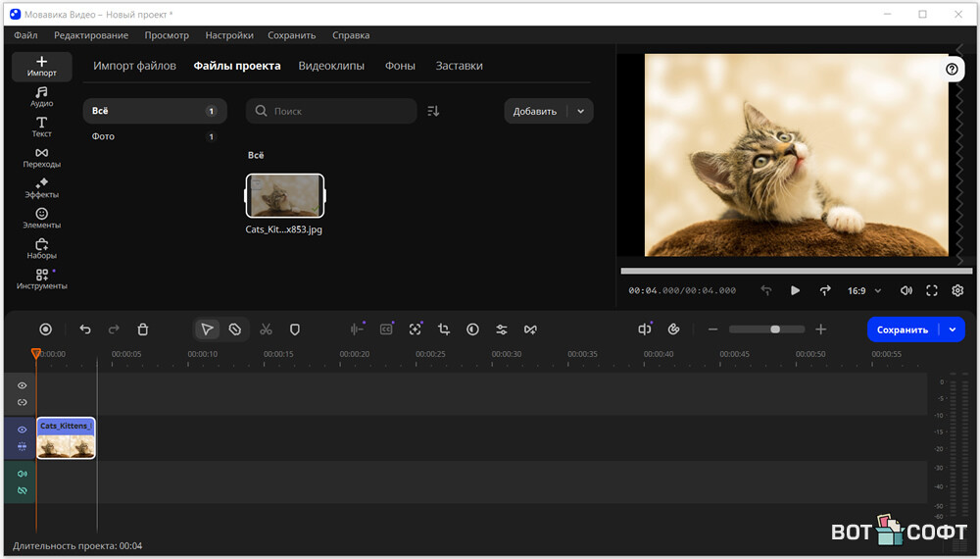This screenshot has width=980, height=559.
Task: Open the 16:9 aspect ratio dropdown
Action: [863, 290]
